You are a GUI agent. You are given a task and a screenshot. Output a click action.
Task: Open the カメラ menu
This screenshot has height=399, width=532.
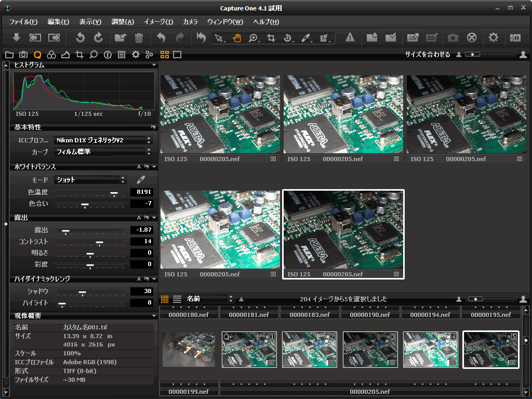pyautogui.click(x=190, y=22)
